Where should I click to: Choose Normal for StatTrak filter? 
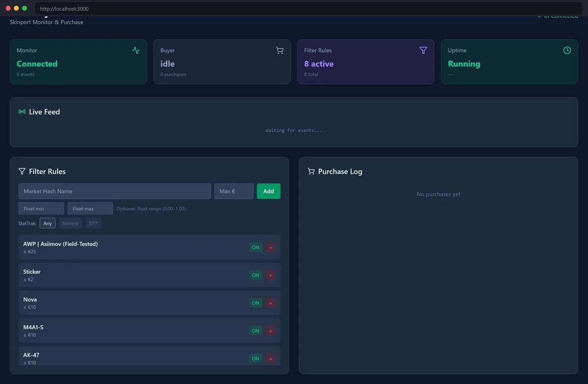pyautogui.click(x=70, y=223)
